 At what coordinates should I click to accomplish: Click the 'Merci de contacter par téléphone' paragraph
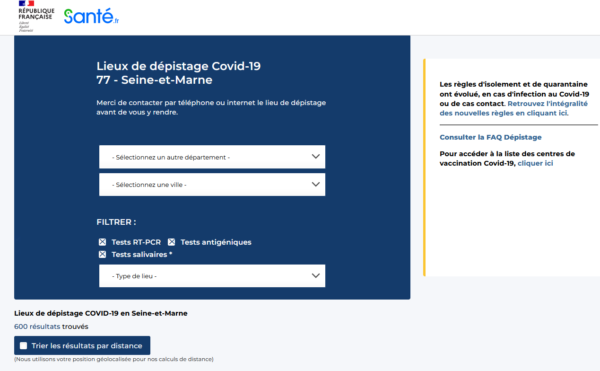(x=211, y=107)
